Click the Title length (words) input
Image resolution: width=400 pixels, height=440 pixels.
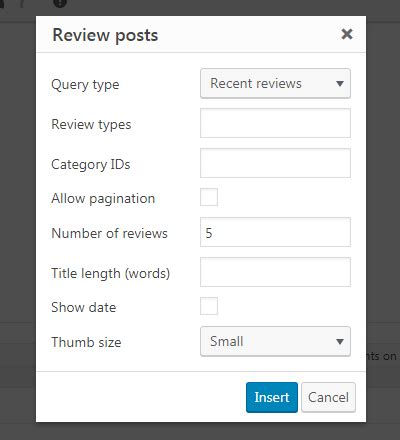point(275,272)
